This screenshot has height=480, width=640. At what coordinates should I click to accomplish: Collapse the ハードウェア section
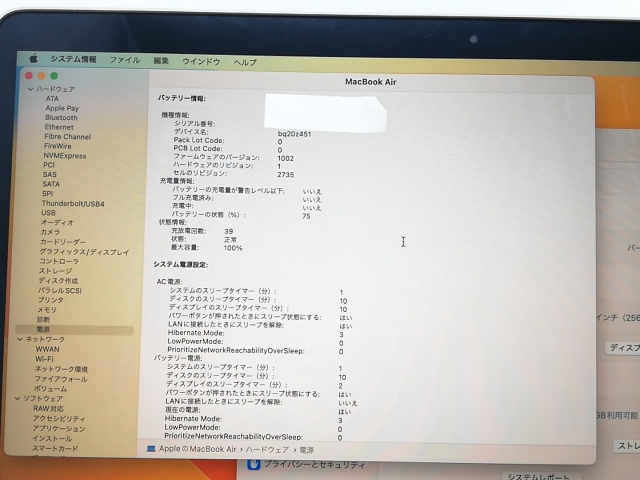31,89
